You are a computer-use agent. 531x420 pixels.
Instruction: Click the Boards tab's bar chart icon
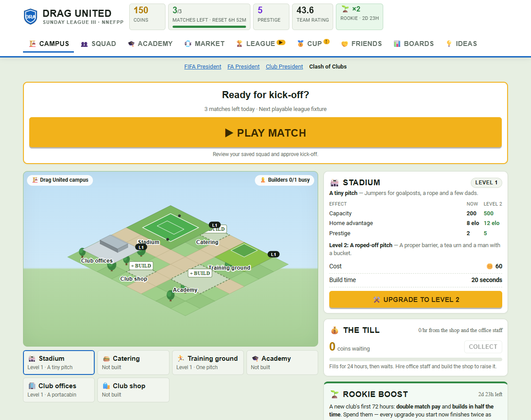[397, 44]
